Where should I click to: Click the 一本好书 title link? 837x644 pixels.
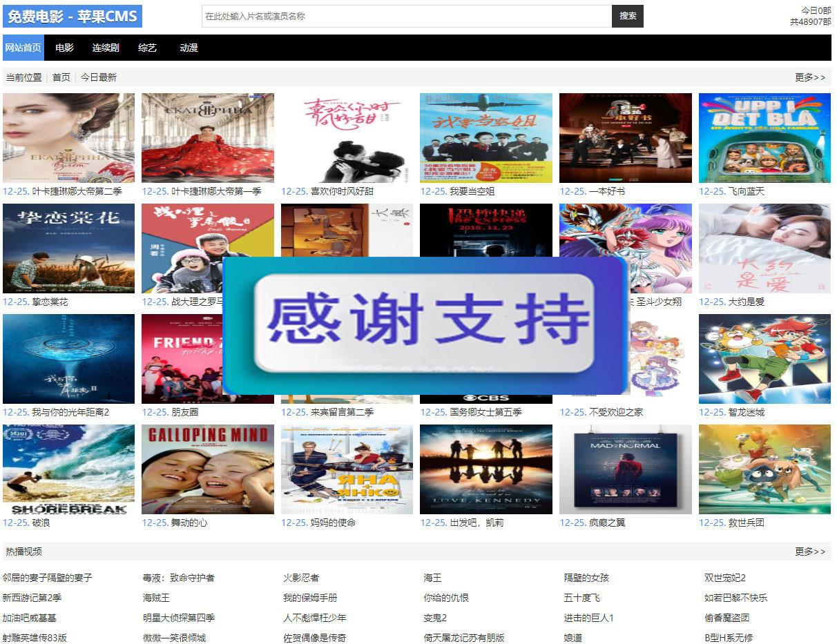pos(607,191)
